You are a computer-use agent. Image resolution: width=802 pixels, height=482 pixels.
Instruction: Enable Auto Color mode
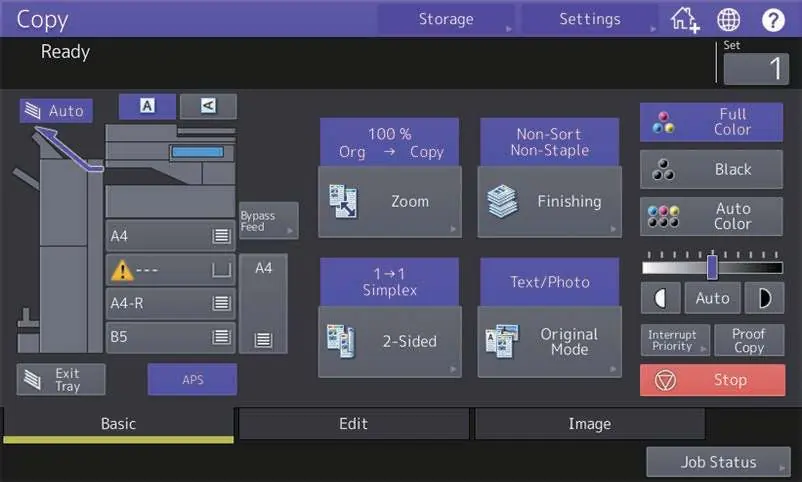point(711,216)
